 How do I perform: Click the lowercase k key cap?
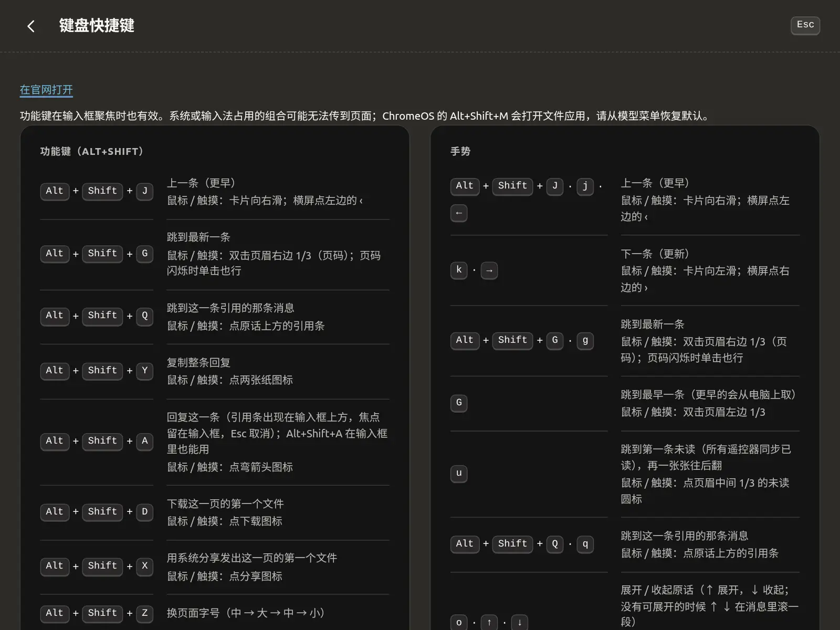[459, 270]
